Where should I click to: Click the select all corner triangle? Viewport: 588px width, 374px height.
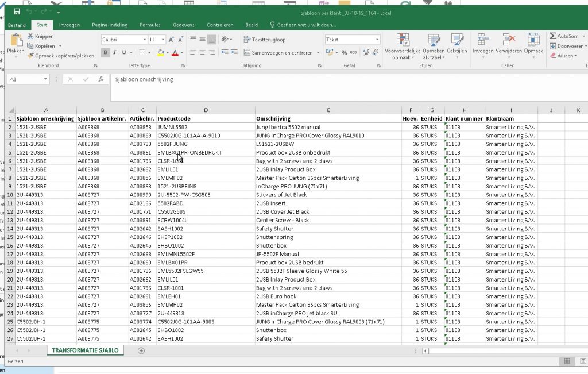(x=10, y=110)
